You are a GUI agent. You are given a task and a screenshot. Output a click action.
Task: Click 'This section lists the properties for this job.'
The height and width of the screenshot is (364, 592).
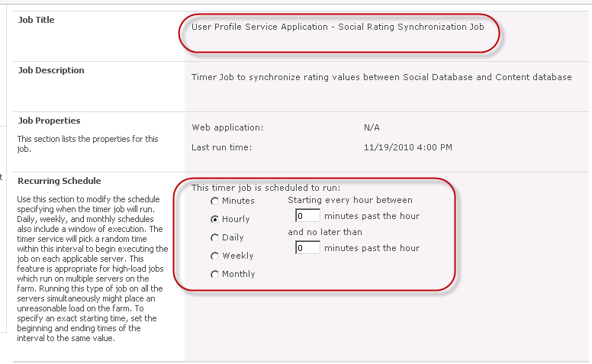coord(88,144)
